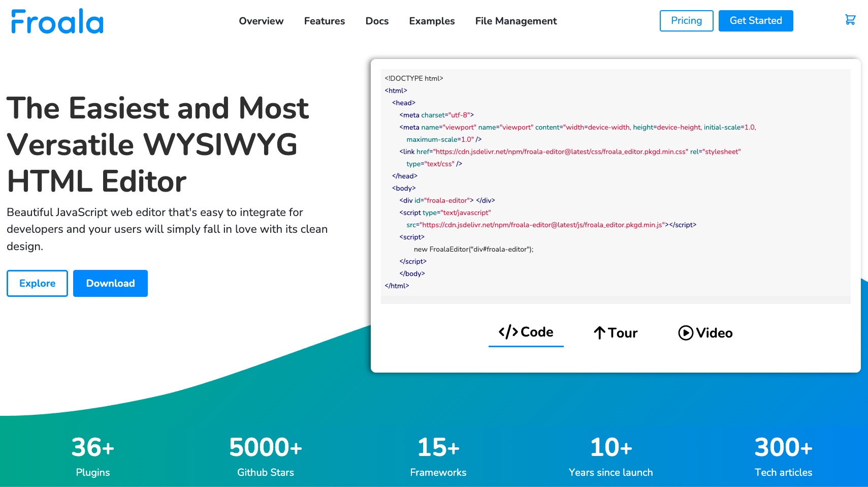The width and height of the screenshot is (868, 487).
Task: Click the 15+ Frameworks statistic
Action: (438, 456)
